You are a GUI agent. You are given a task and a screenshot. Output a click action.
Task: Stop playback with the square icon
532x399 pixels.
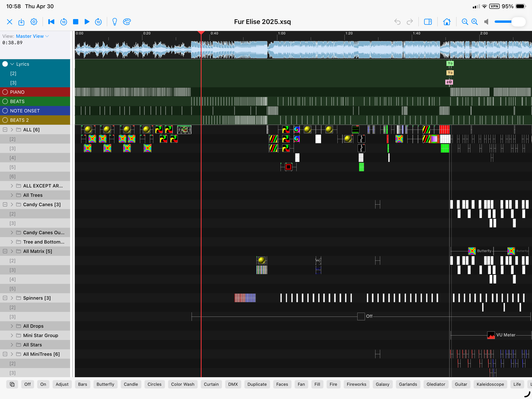[76, 22]
